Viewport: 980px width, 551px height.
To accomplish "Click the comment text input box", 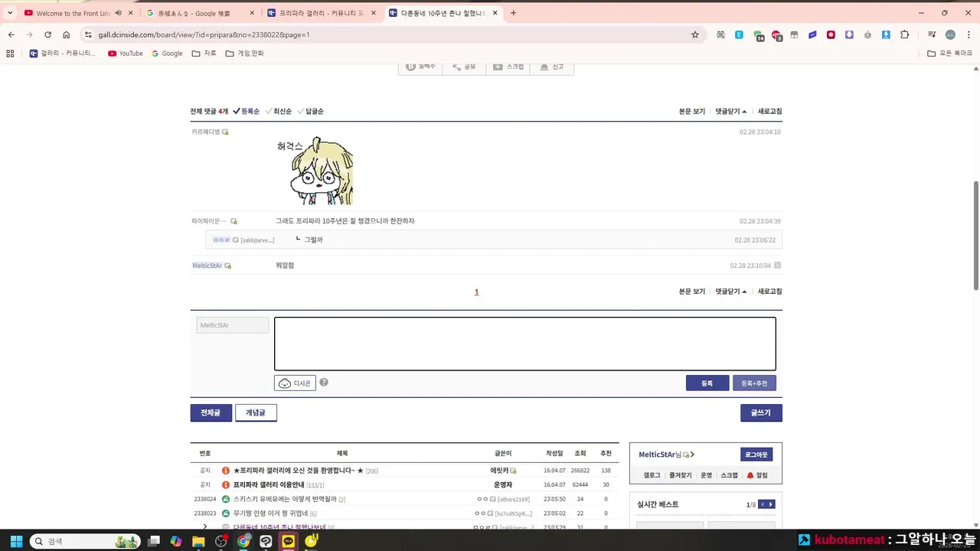I will pos(525,344).
